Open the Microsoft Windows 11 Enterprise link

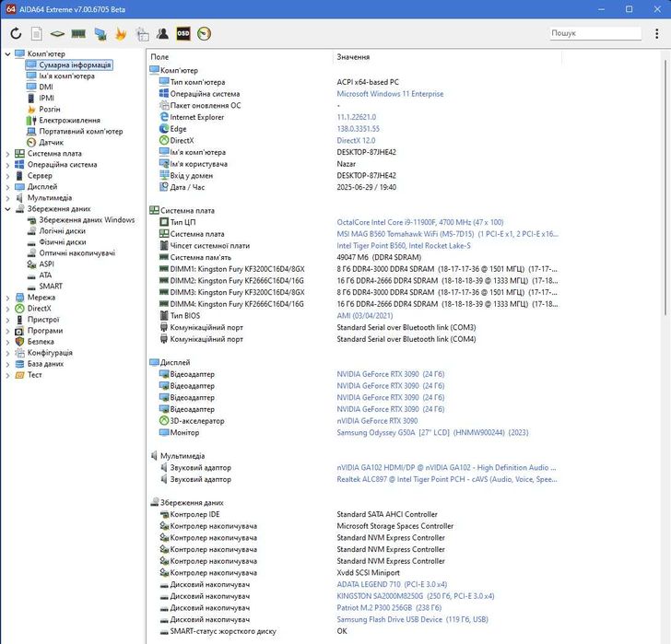pyautogui.click(x=390, y=94)
